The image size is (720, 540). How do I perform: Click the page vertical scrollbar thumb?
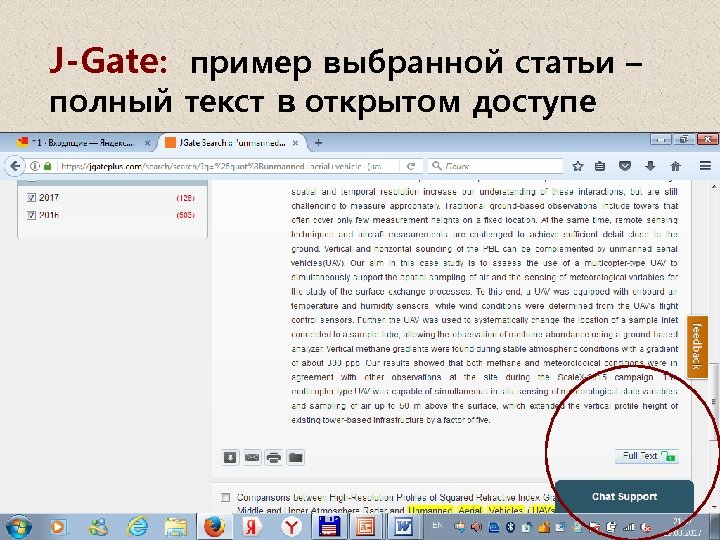714,402
